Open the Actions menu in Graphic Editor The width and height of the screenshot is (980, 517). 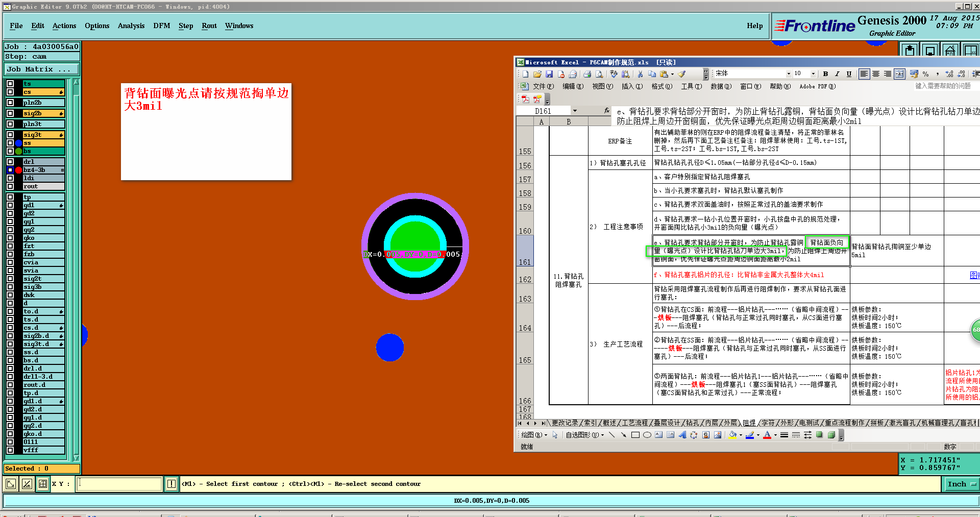[64, 26]
